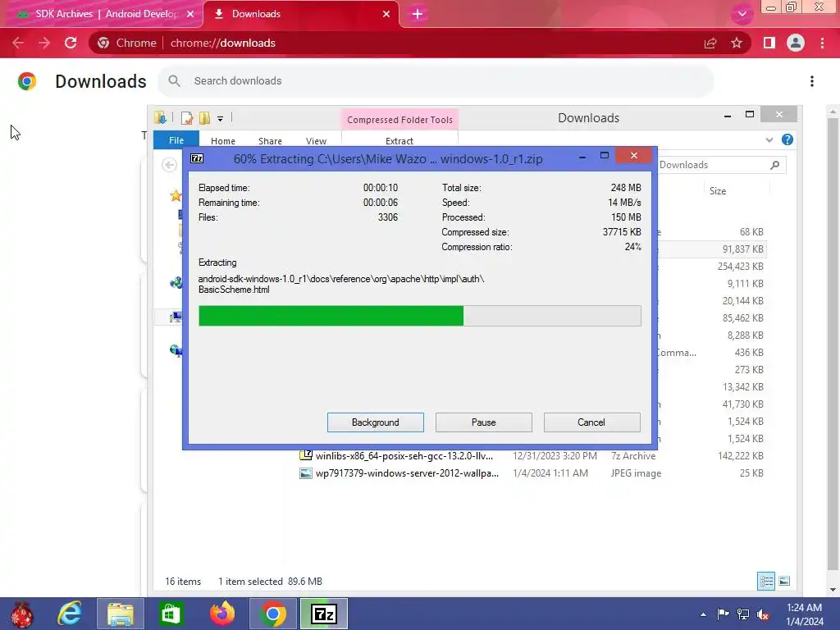Open Chrome profile avatar

pyautogui.click(x=796, y=43)
